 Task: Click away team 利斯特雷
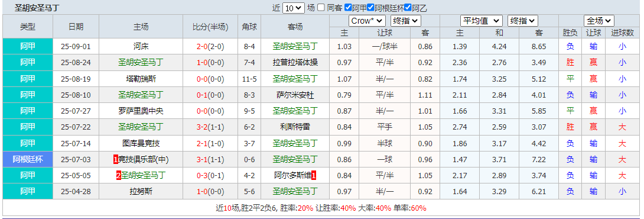click(295, 127)
